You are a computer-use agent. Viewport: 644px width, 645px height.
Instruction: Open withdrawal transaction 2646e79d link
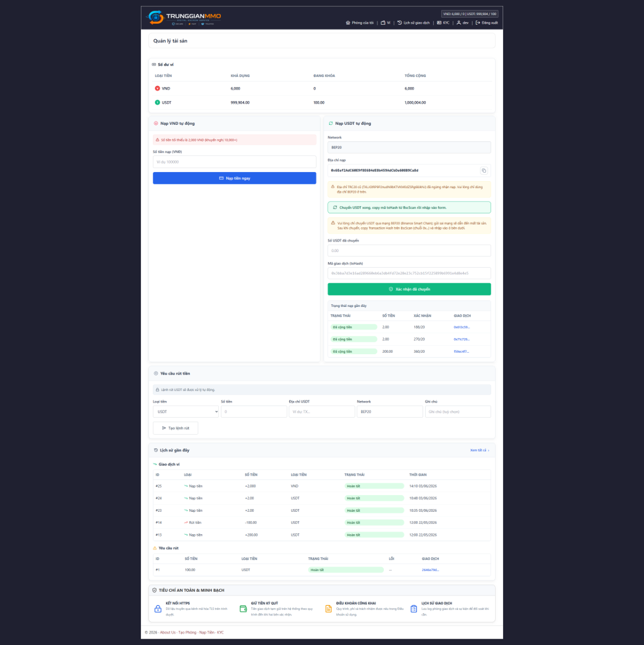coord(430,570)
